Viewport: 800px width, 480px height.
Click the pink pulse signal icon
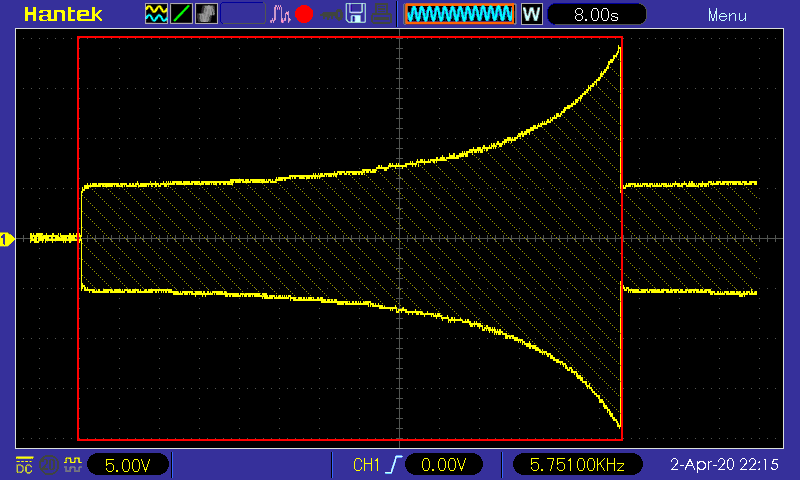tap(280, 14)
